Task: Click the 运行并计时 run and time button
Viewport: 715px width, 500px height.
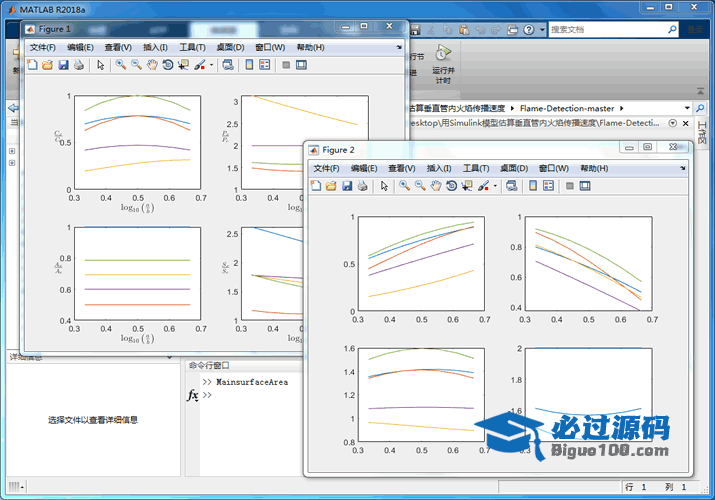Action: coord(443,64)
